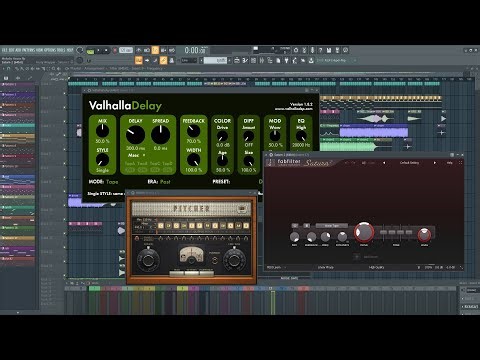Open the OPTIONS menu

(x=50, y=50)
